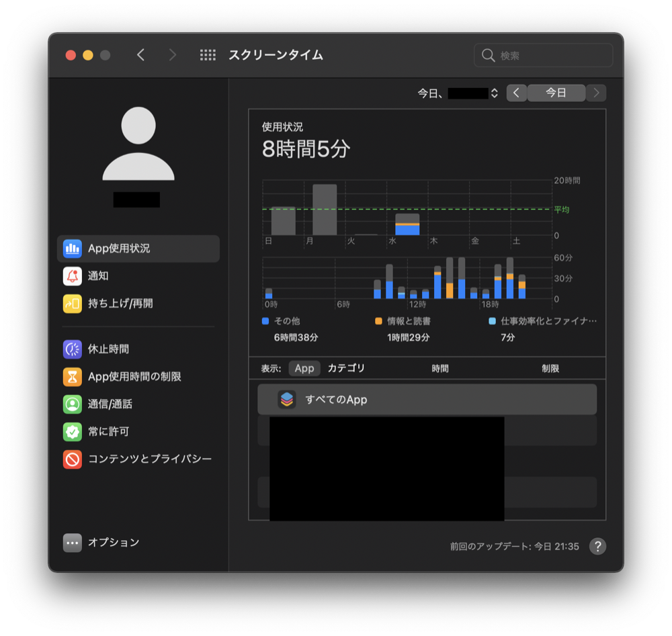Screen dimensions: 672x636
Task: Open the 今日 date popup stepper
Action: (x=494, y=93)
